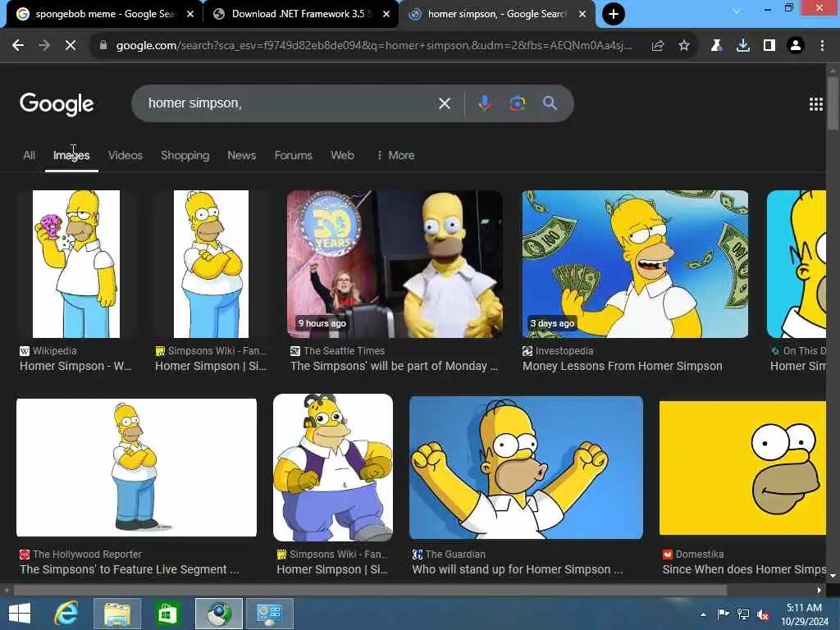Image resolution: width=840 pixels, height=630 pixels.
Task: Click the horizontal scrollbar right arrow
Action: pyautogui.click(x=819, y=590)
